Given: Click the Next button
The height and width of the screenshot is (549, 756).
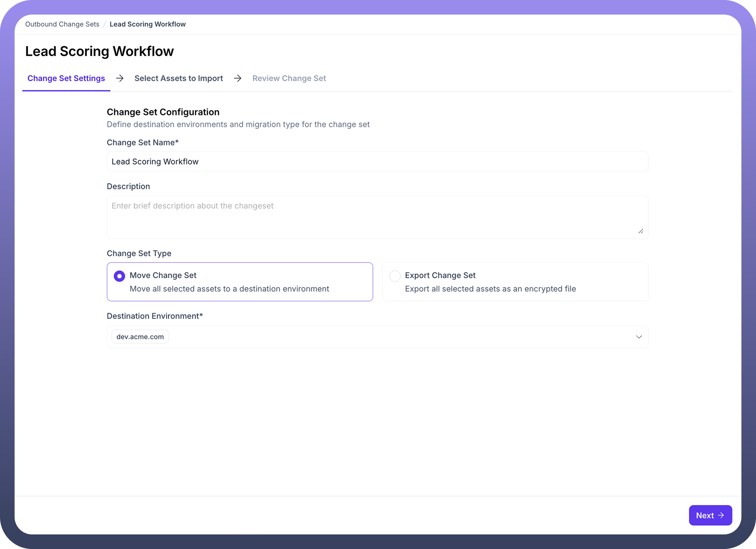Looking at the screenshot, I should [x=710, y=515].
